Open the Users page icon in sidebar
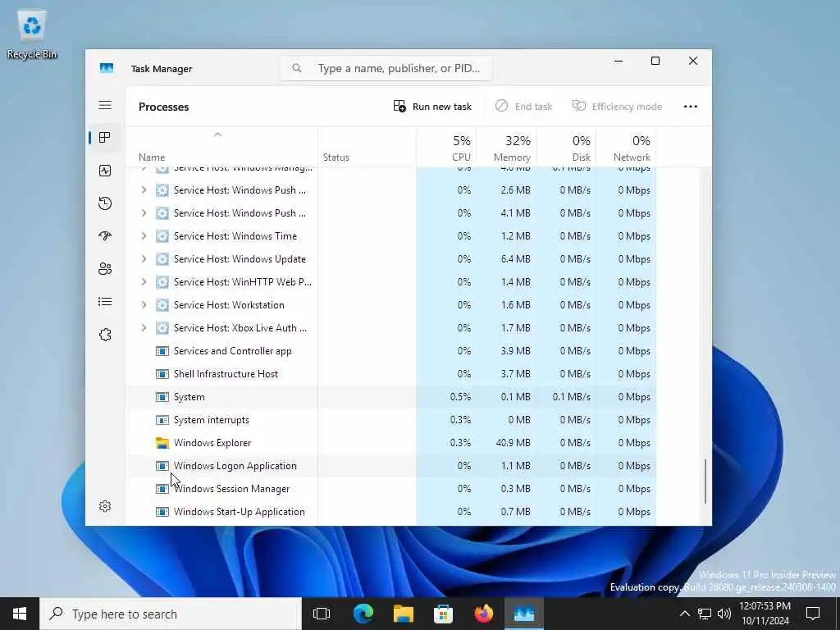The width and height of the screenshot is (840, 630). (105, 269)
